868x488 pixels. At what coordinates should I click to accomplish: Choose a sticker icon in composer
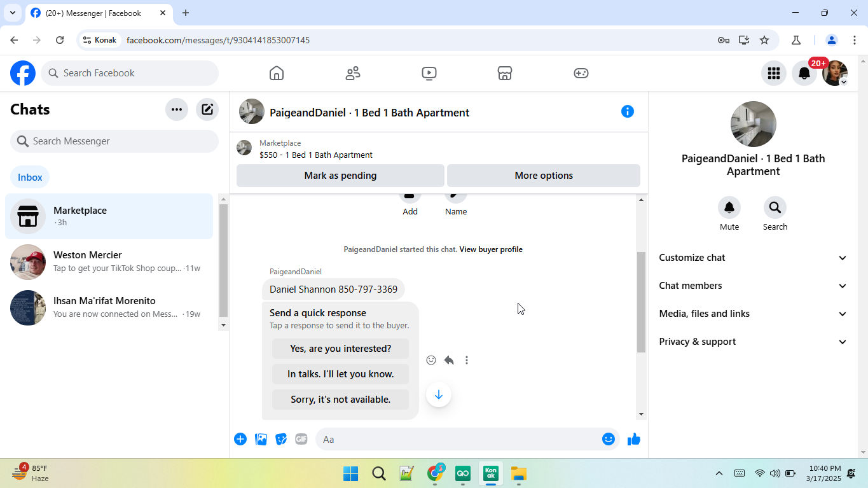click(x=281, y=439)
